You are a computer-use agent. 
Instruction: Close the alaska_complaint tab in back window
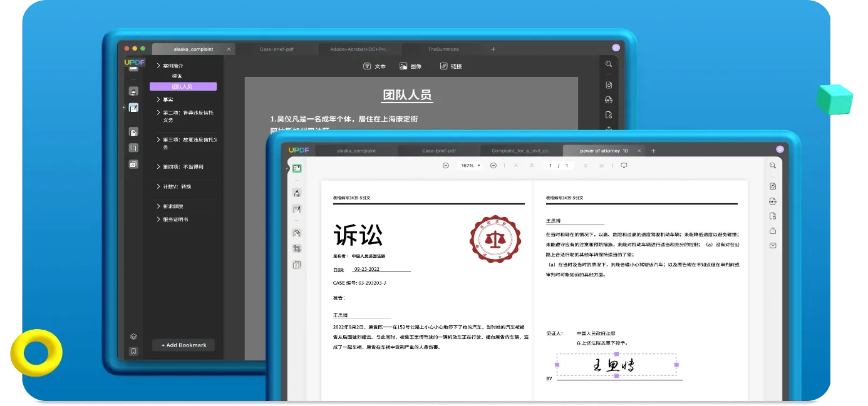click(229, 49)
